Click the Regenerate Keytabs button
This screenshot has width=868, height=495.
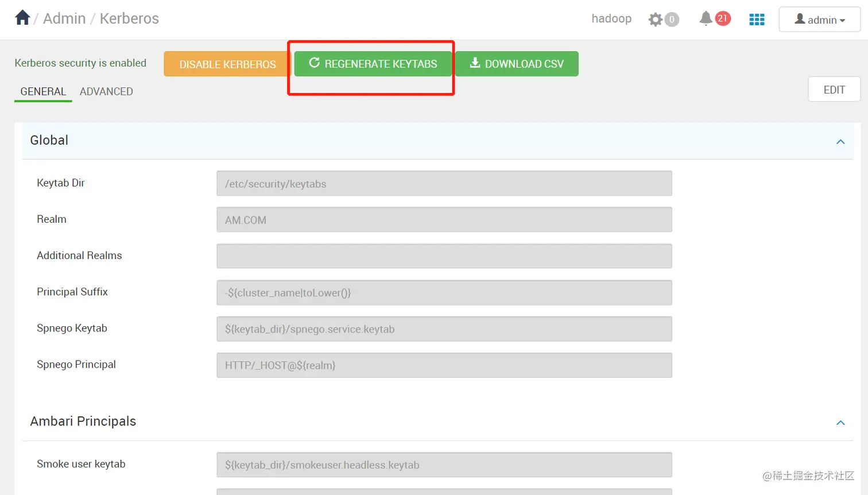tap(373, 64)
